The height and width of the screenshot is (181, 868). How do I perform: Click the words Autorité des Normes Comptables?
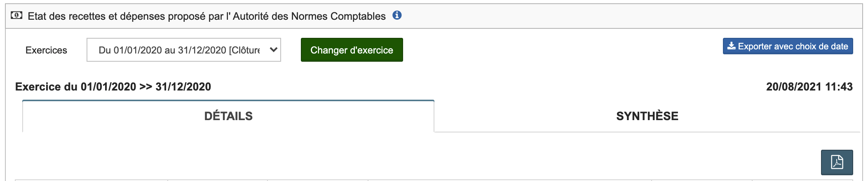309,16
